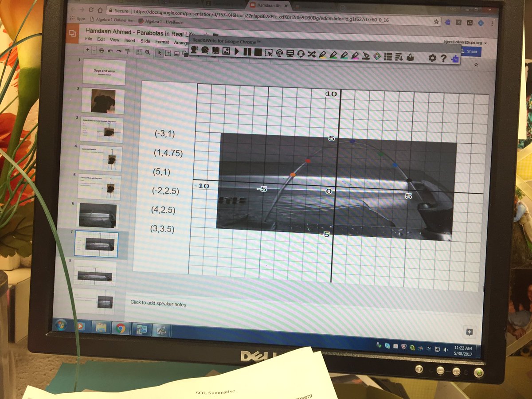Open the View menu

(x=114, y=40)
